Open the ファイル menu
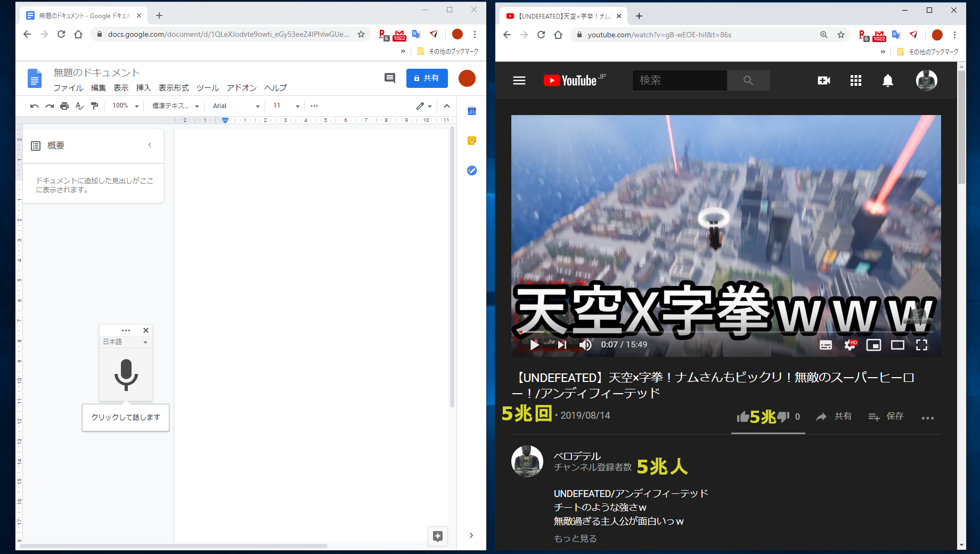 pos(68,88)
